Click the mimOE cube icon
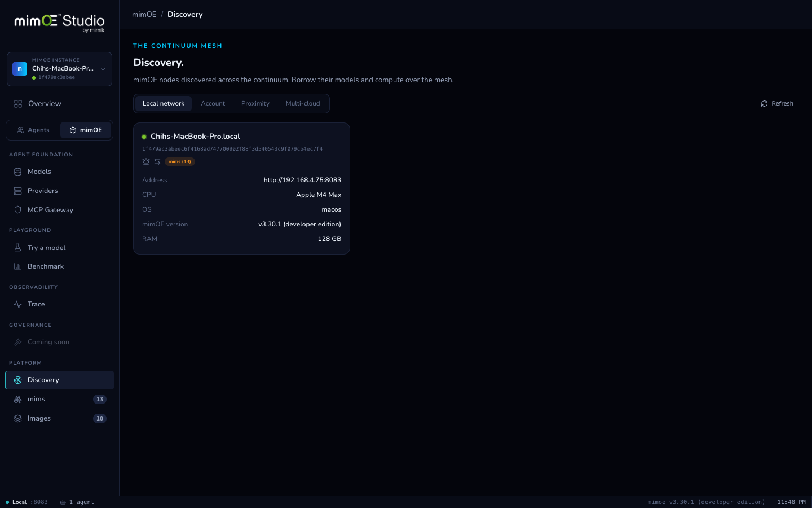The image size is (812, 508). coord(73,130)
